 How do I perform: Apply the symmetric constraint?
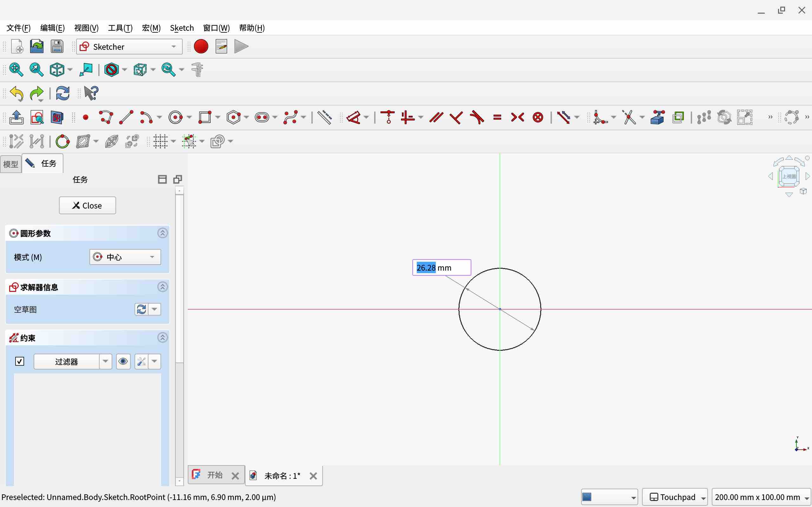click(517, 117)
